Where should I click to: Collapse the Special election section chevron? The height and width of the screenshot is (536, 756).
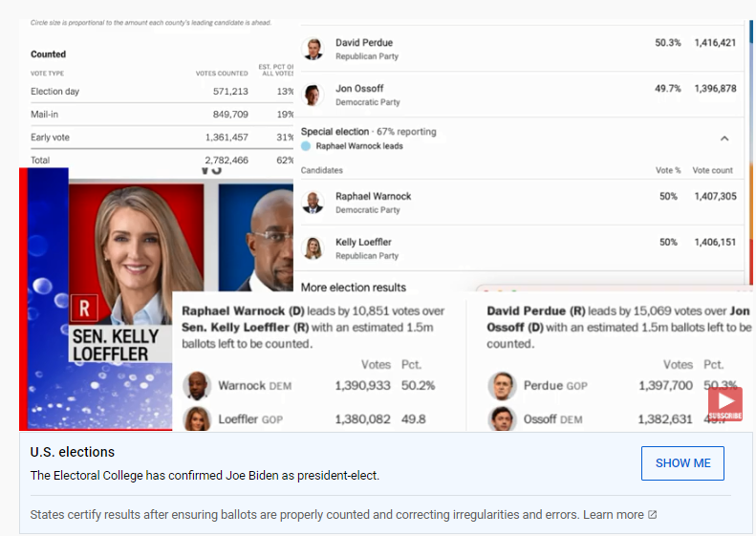point(724,139)
